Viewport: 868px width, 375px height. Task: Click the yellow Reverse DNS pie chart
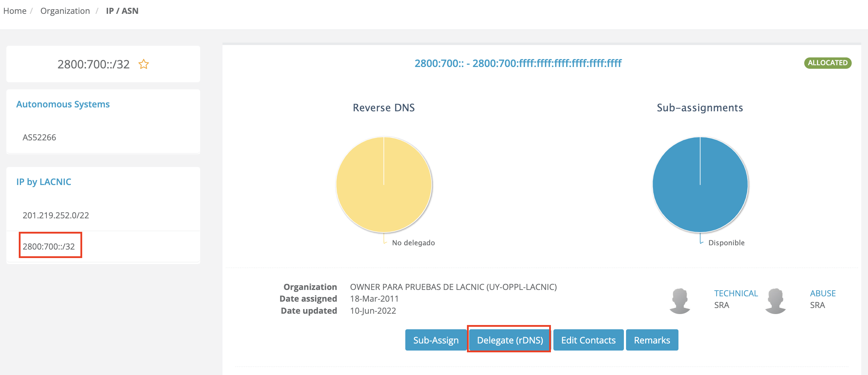pyautogui.click(x=384, y=185)
